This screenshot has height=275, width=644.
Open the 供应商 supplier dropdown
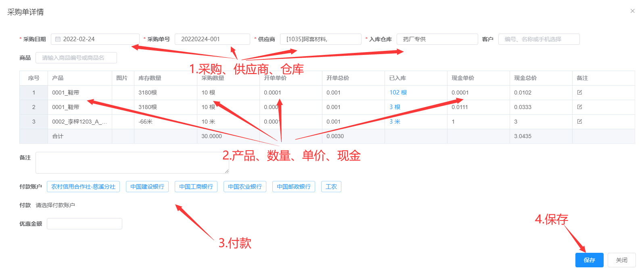320,39
